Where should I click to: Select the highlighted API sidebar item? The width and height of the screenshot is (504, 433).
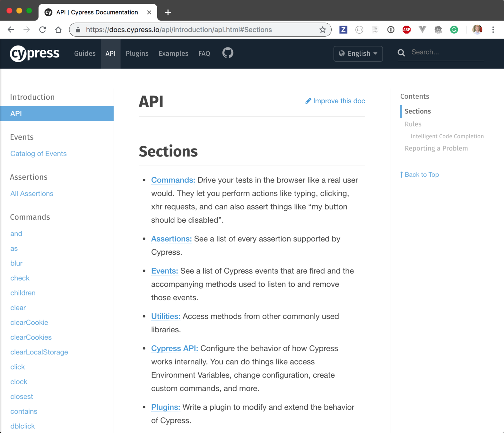click(x=57, y=114)
